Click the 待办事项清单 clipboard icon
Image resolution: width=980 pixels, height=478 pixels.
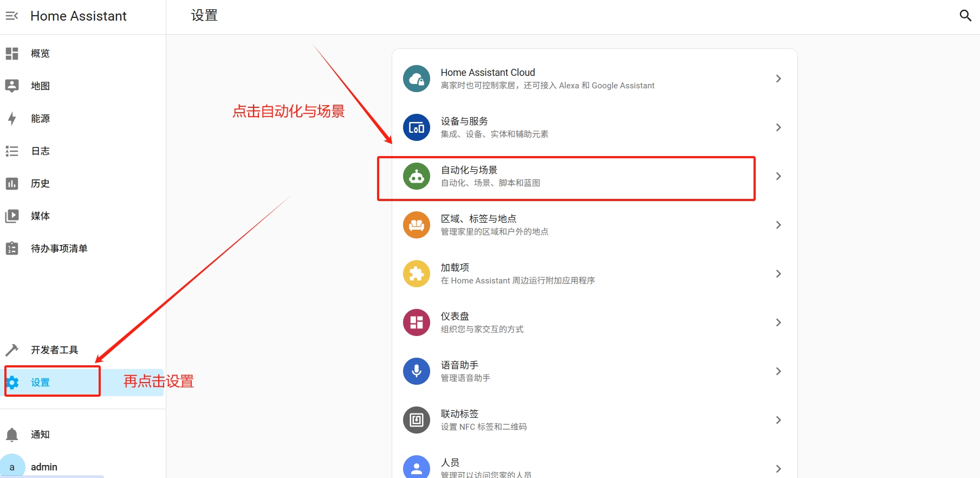coord(12,248)
